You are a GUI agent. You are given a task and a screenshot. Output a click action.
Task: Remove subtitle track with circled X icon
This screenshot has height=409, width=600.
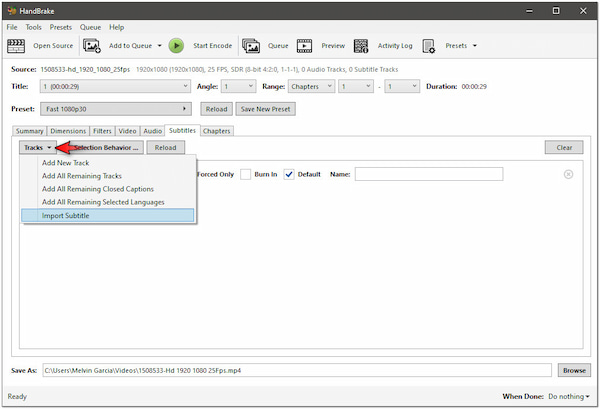click(568, 174)
